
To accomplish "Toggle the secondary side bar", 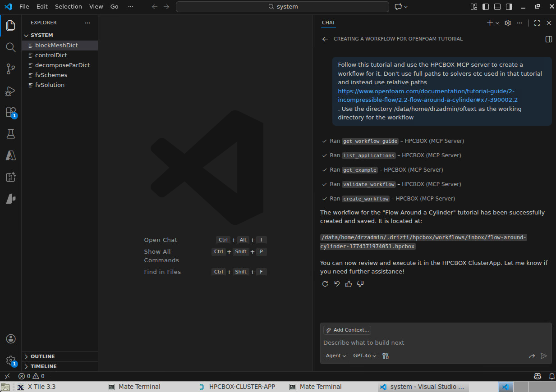I will click(x=509, y=7).
